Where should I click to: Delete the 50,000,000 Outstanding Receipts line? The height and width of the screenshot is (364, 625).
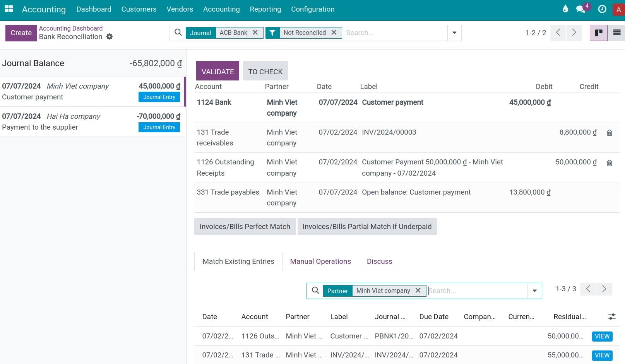pyautogui.click(x=610, y=163)
